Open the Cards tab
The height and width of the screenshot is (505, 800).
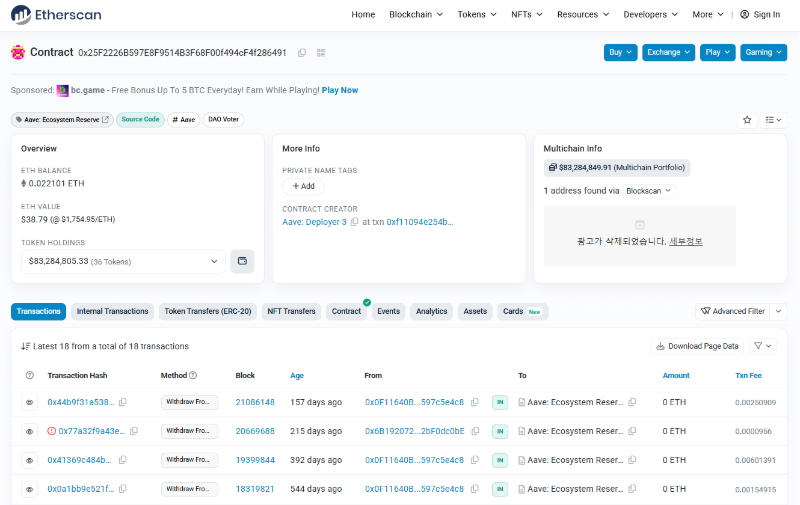(522, 311)
